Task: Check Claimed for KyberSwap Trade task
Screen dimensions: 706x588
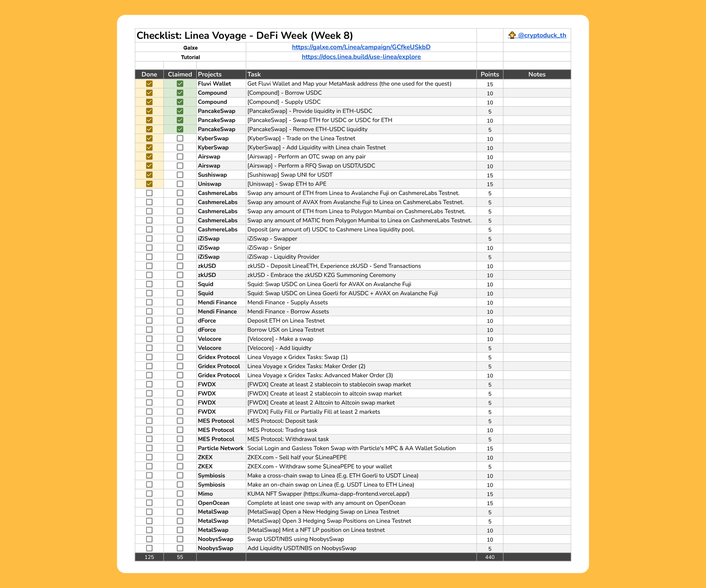Action: (180, 138)
